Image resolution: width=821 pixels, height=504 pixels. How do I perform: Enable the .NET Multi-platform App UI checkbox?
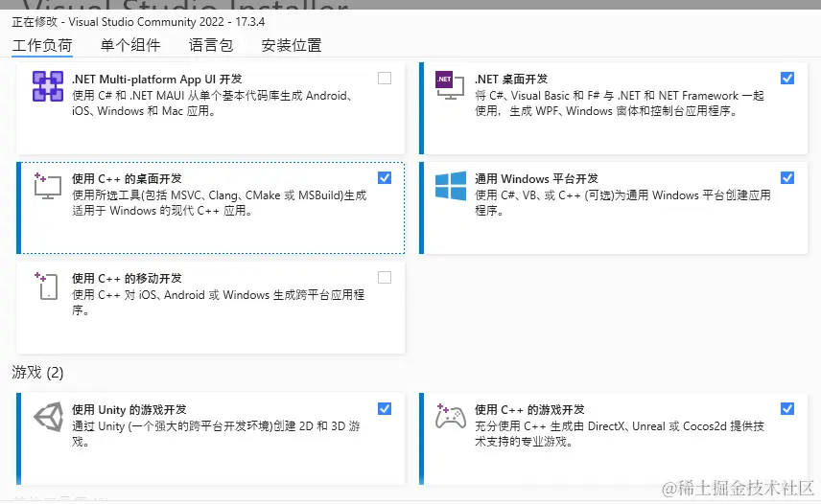coord(385,79)
